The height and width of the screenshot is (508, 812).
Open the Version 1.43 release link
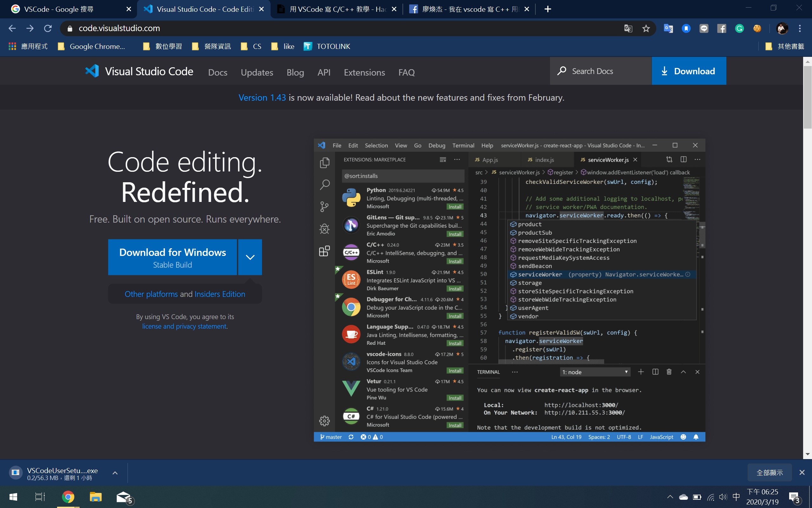pyautogui.click(x=262, y=97)
